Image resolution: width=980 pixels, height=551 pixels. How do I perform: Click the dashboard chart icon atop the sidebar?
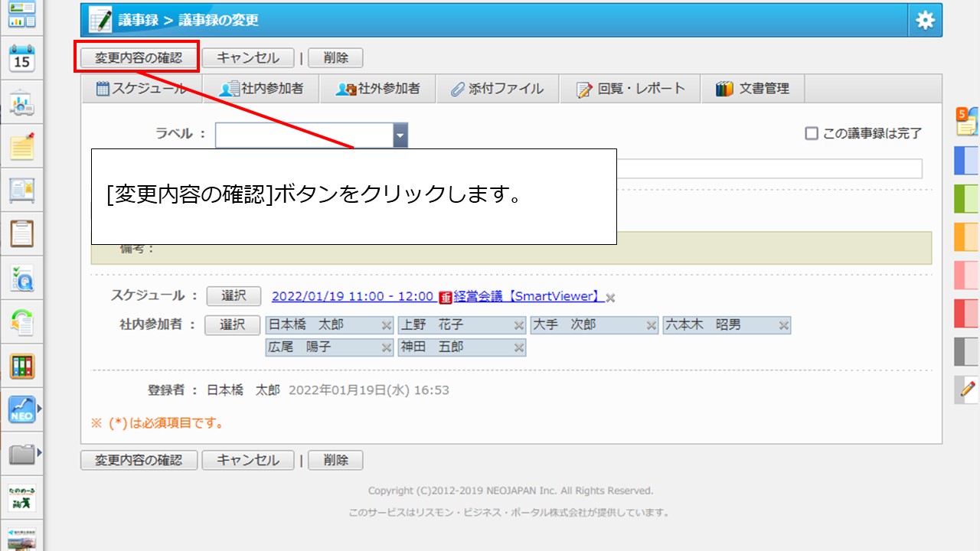click(21, 15)
